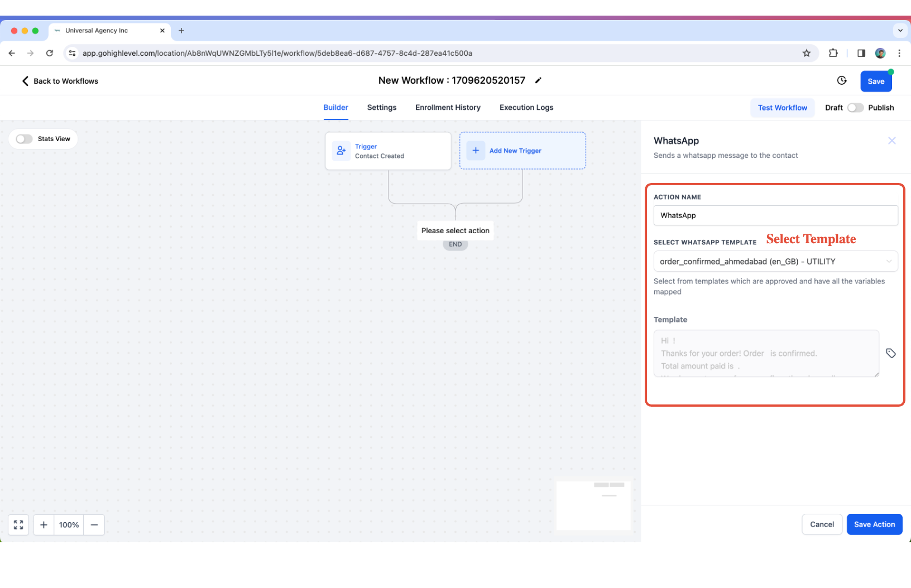Bookmark this page with the star icon
The image size is (911, 588).
[x=806, y=53]
